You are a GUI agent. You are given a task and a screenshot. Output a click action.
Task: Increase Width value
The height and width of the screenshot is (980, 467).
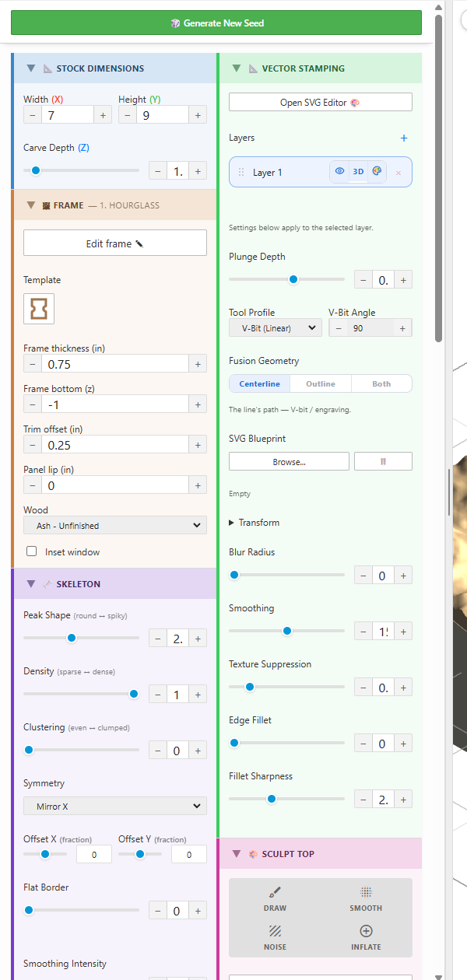[x=103, y=114]
